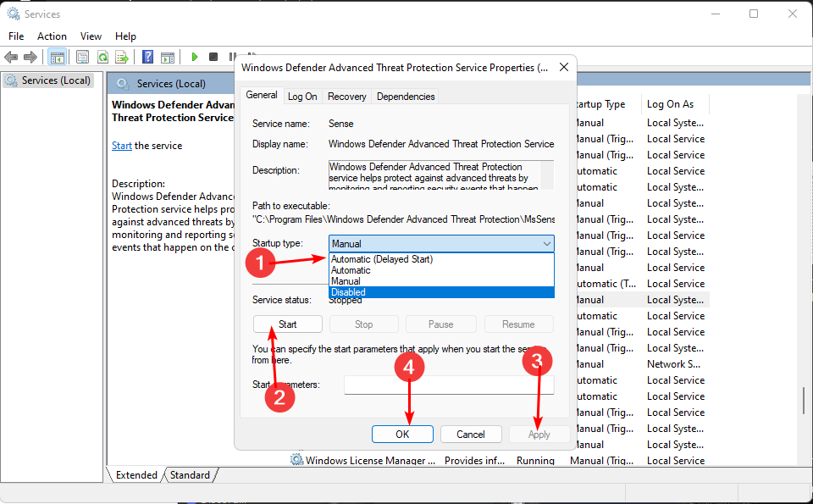The image size is (813, 504).
Task: Collapse the Startup type combo box
Action: tap(545, 244)
